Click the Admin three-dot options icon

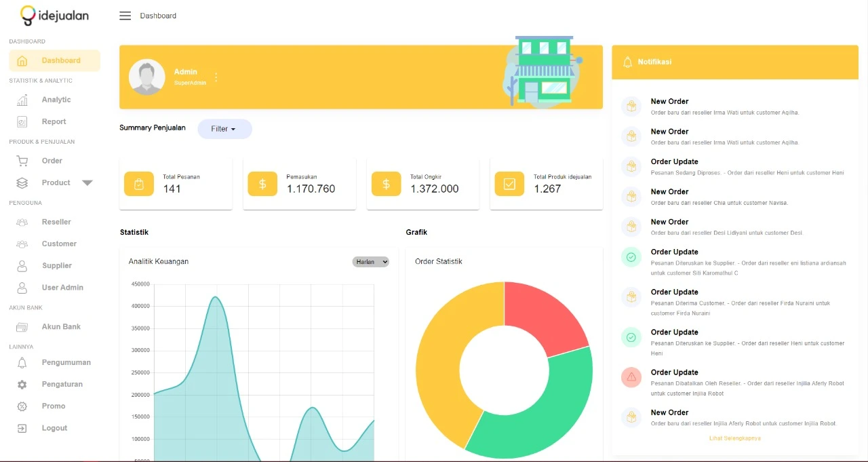tap(216, 77)
